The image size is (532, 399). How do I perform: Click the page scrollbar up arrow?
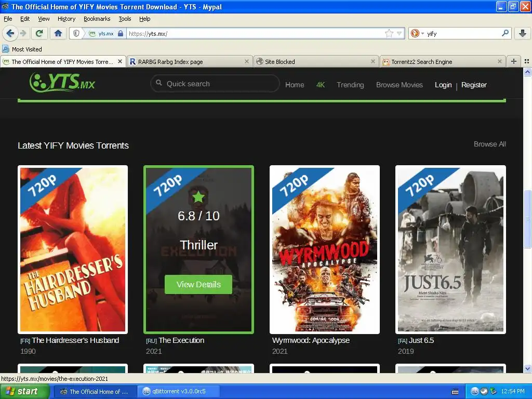(x=527, y=72)
